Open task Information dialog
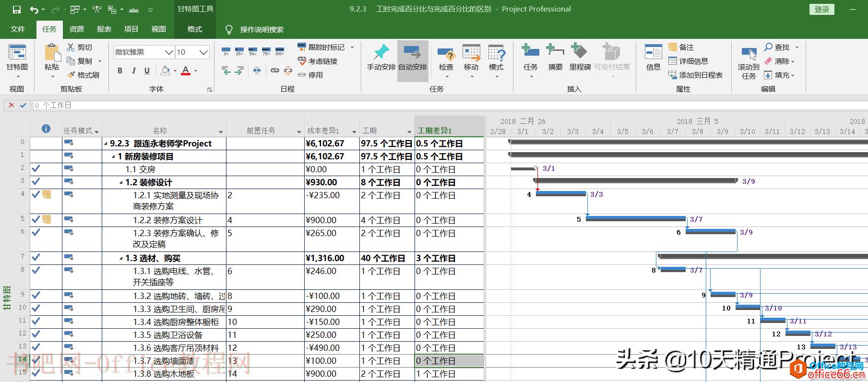This screenshot has width=868, height=382. 653,58
